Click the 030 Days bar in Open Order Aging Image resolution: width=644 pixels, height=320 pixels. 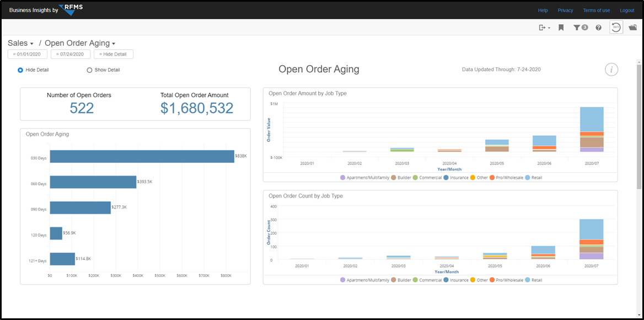pyautogui.click(x=142, y=157)
